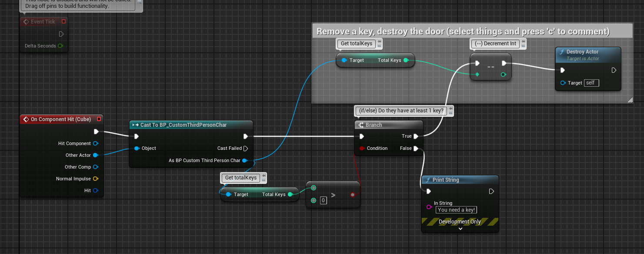Click the Cast Failed execution pin

246,148
